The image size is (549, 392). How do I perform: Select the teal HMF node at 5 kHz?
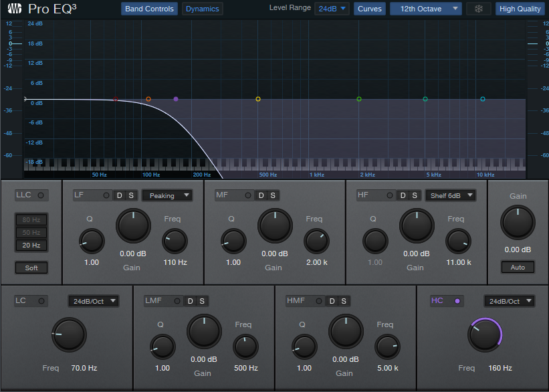tap(425, 99)
